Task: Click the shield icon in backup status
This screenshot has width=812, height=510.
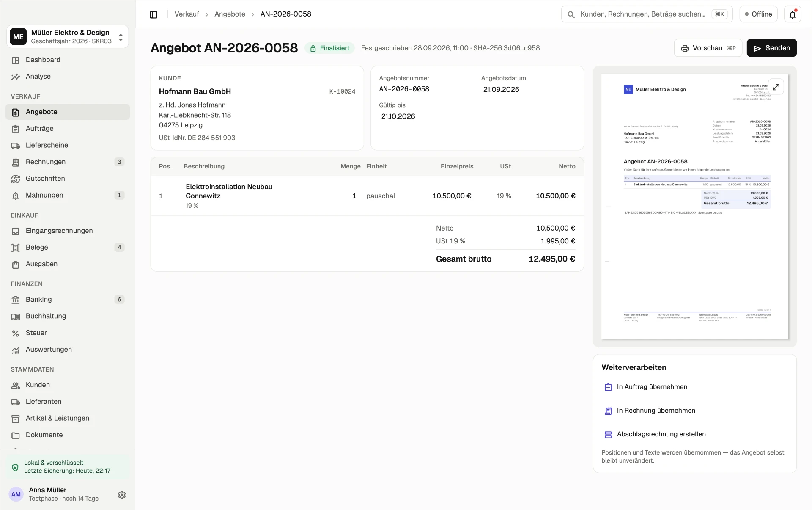Action: point(15,467)
